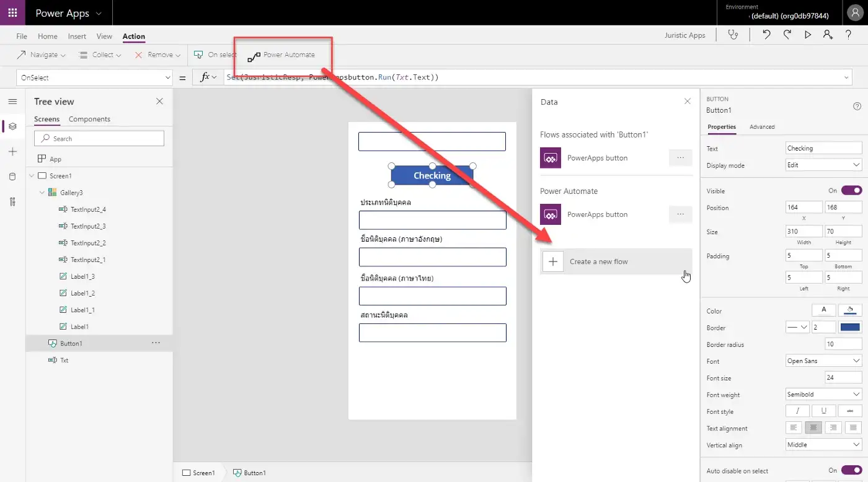The width and height of the screenshot is (868, 482).
Task: Click the font color A swatch
Action: click(x=824, y=310)
